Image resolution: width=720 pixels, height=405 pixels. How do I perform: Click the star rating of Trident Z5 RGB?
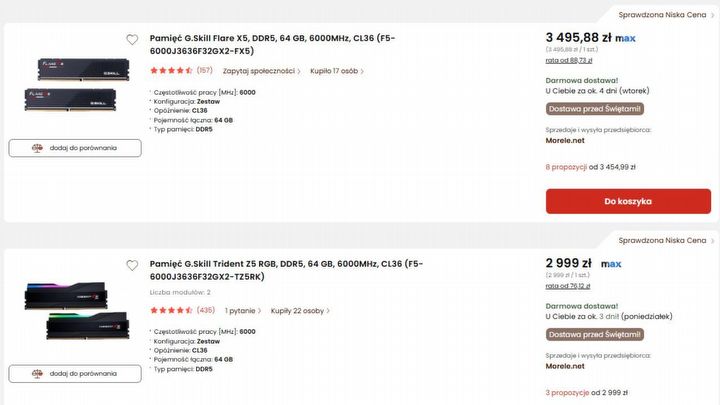tap(170, 310)
